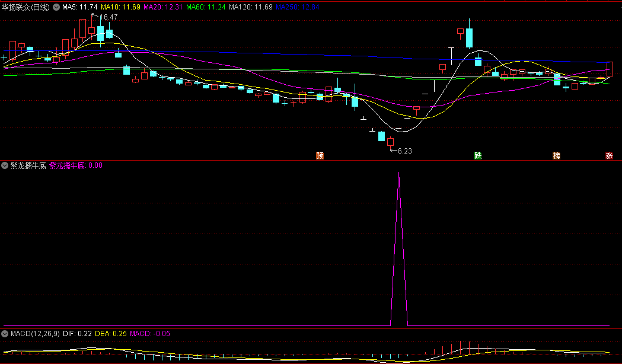
Task: Click the magenta MA20 label
Action: coord(163,7)
